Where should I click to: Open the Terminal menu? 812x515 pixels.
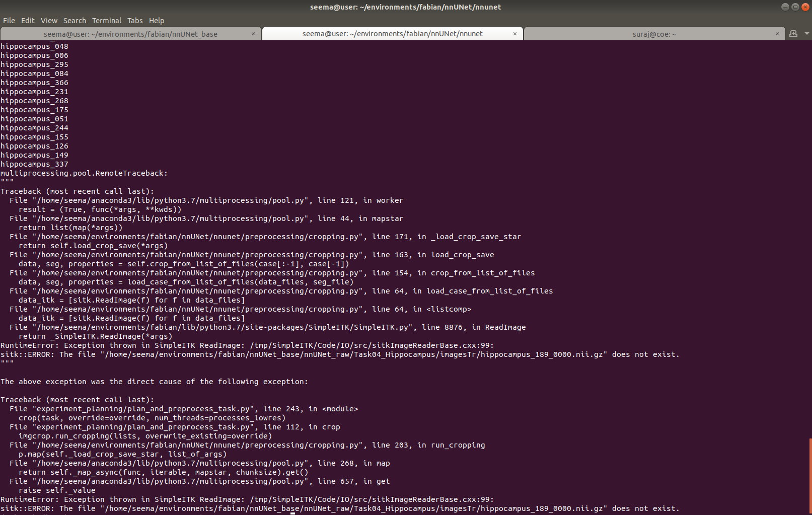coord(107,21)
